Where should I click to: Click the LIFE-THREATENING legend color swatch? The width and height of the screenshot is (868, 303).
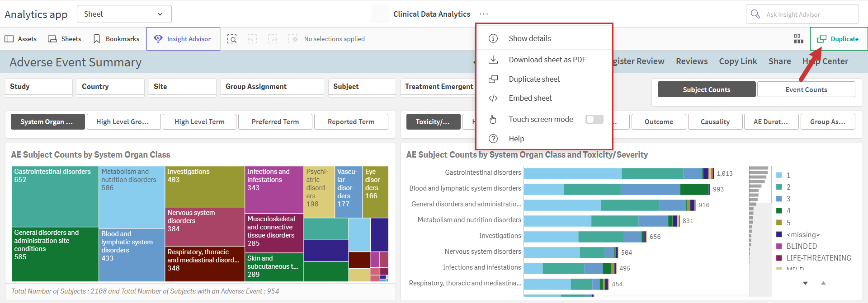[x=779, y=258]
